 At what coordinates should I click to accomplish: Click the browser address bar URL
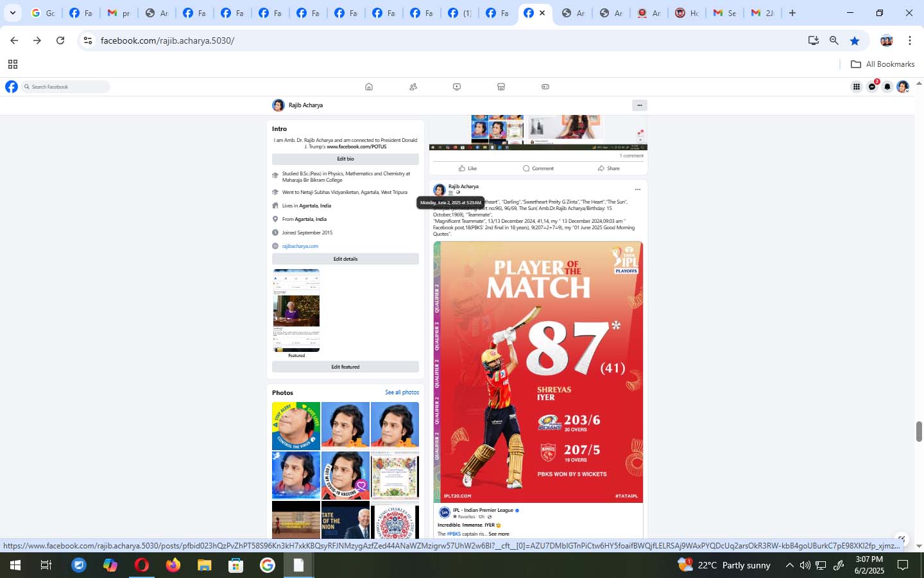pos(167,40)
